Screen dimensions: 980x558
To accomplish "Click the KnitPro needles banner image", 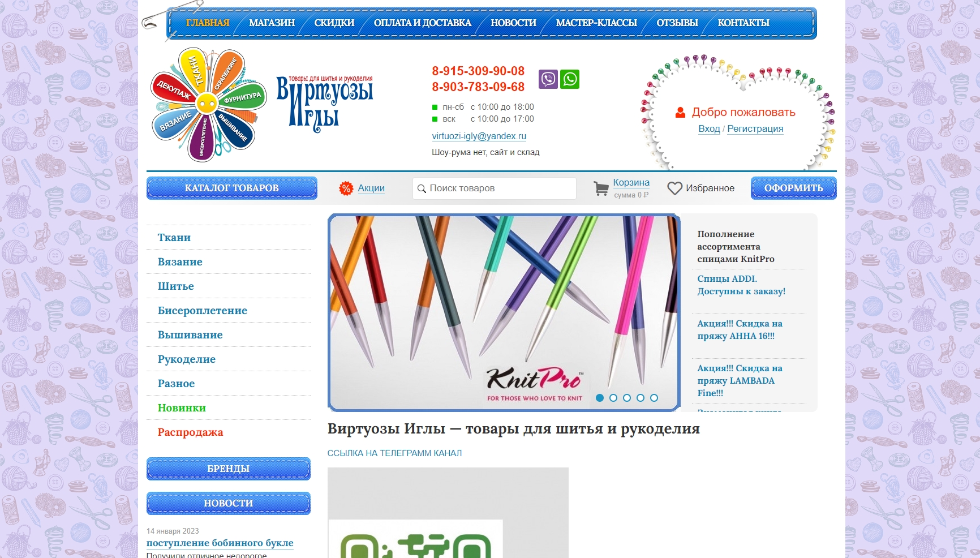I will coord(504,312).
